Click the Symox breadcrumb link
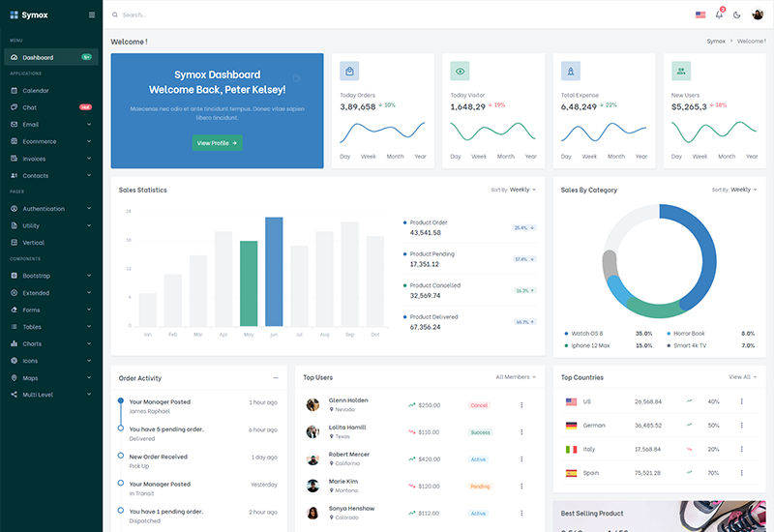 tap(716, 42)
